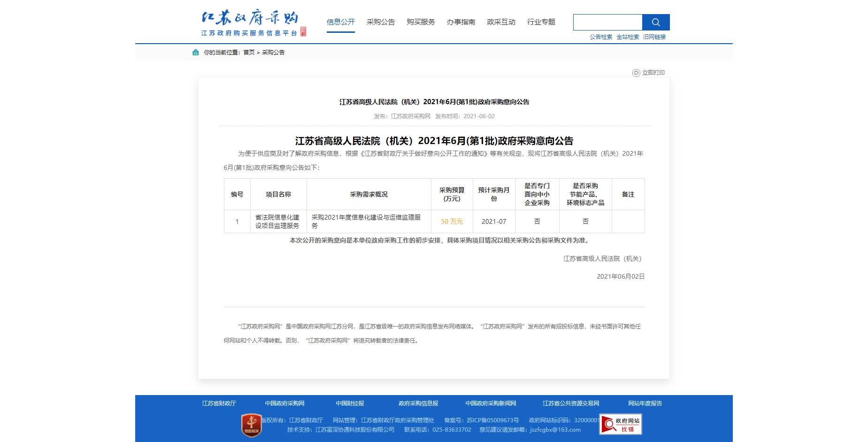Open the 政采互动 navigation item
868x442 pixels.
coord(501,22)
